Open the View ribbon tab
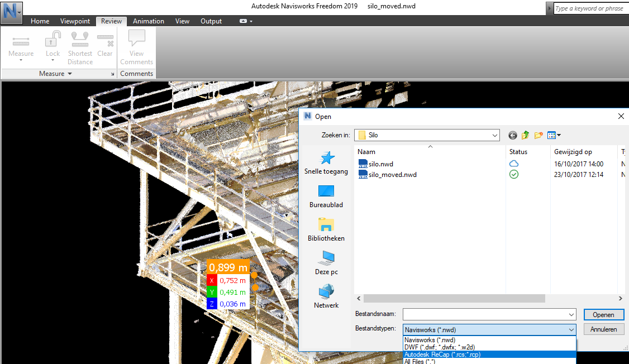 coord(182,21)
